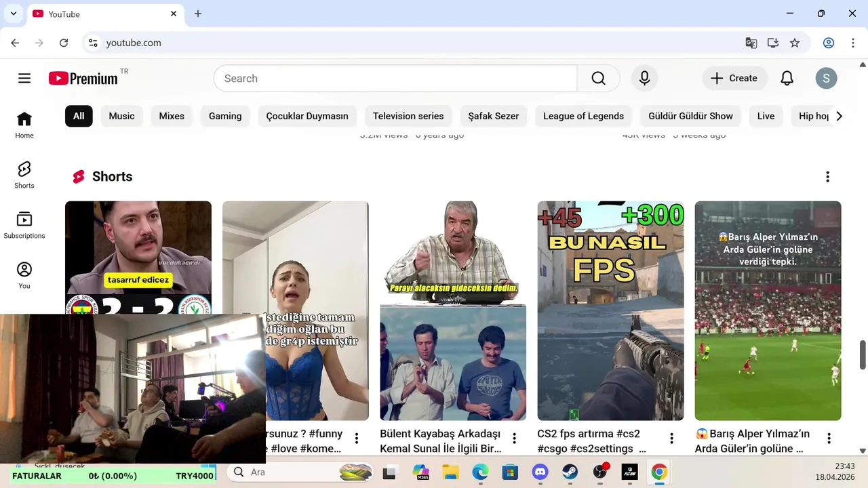Image resolution: width=868 pixels, height=488 pixels.
Task: Open options for the #funny #love short
Action: point(357,439)
